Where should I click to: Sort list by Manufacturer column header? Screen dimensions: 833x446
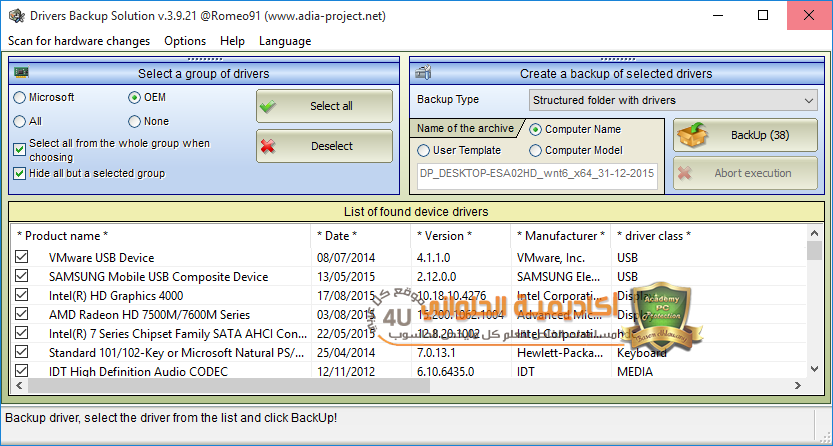click(x=560, y=236)
